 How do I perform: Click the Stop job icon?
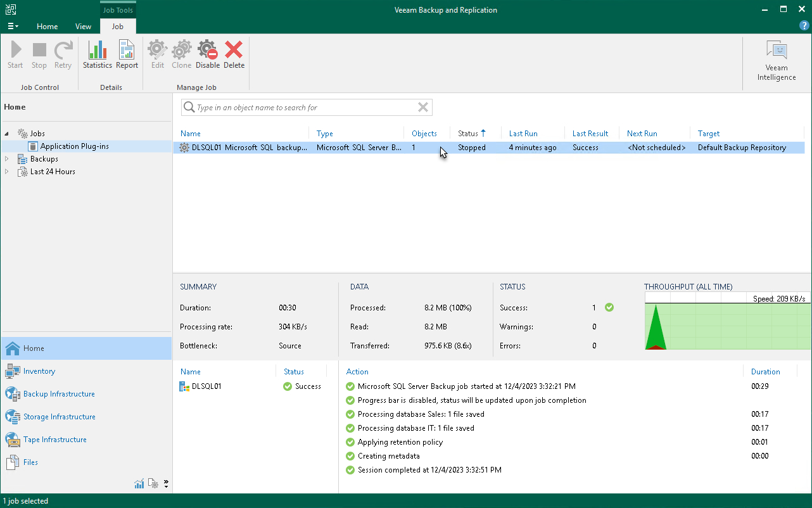(39, 49)
